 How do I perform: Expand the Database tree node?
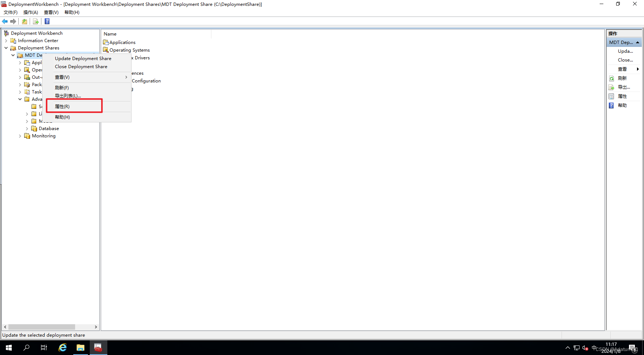click(x=27, y=129)
